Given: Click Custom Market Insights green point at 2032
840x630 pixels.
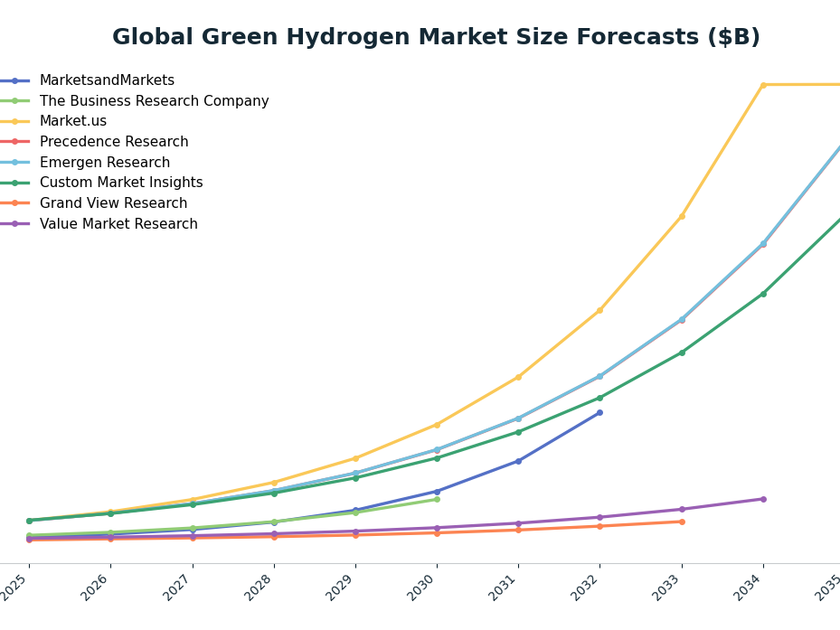Looking at the screenshot, I should 600,398.
